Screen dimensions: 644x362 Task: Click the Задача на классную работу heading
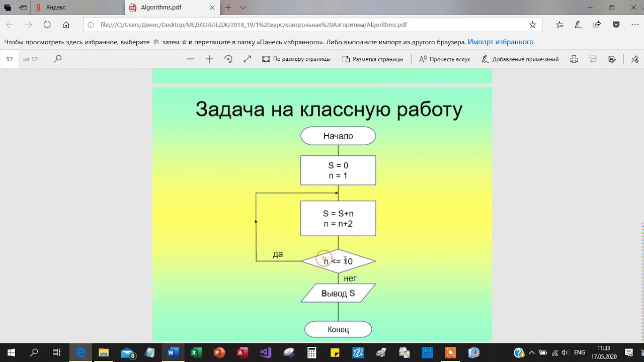click(x=329, y=109)
